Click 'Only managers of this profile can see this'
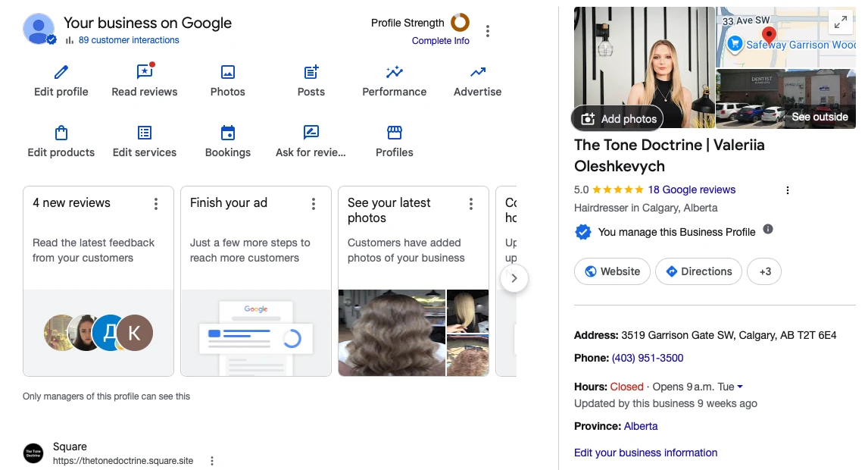 point(106,396)
